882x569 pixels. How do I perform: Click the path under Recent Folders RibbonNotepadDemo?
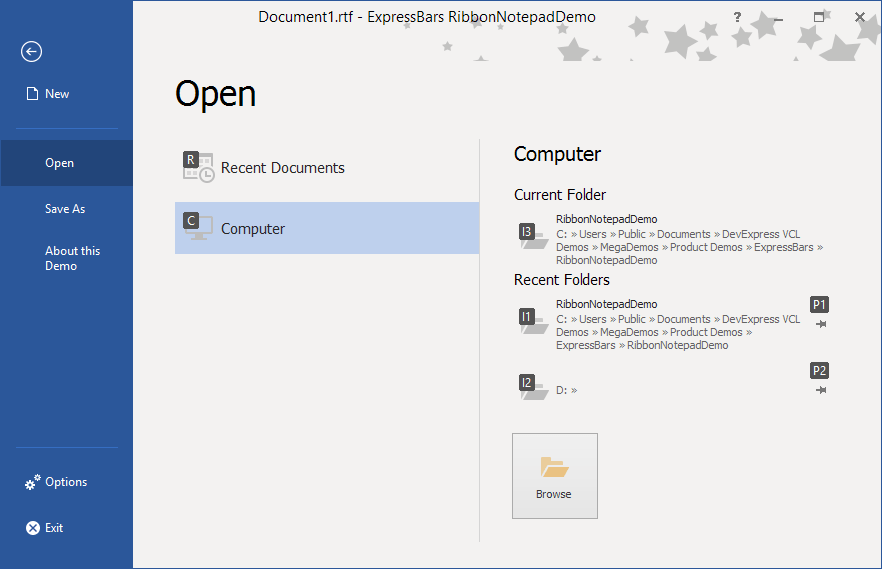click(x=678, y=332)
